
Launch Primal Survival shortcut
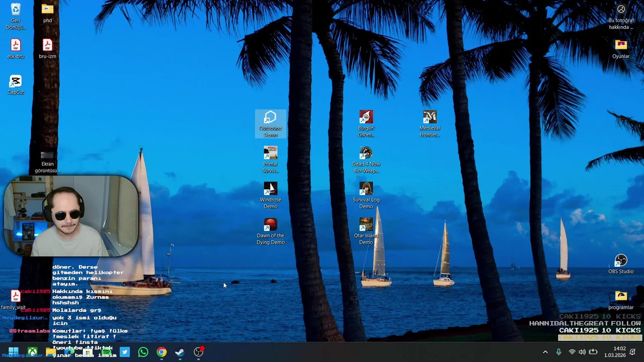(271, 160)
